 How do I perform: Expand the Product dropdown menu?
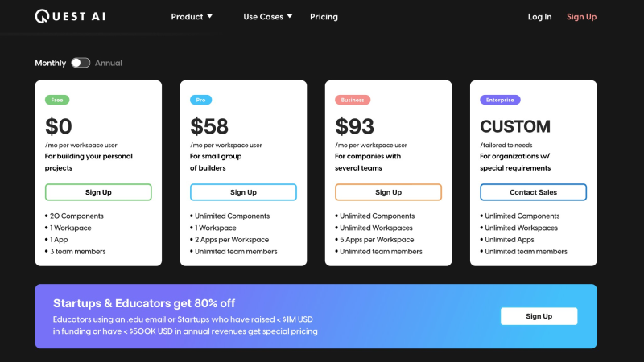click(192, 16)
